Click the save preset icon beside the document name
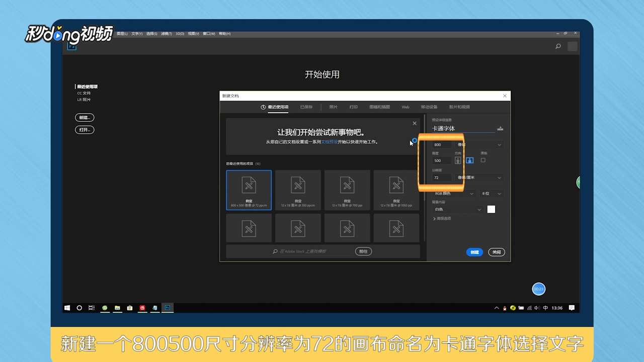 (500, 128)
